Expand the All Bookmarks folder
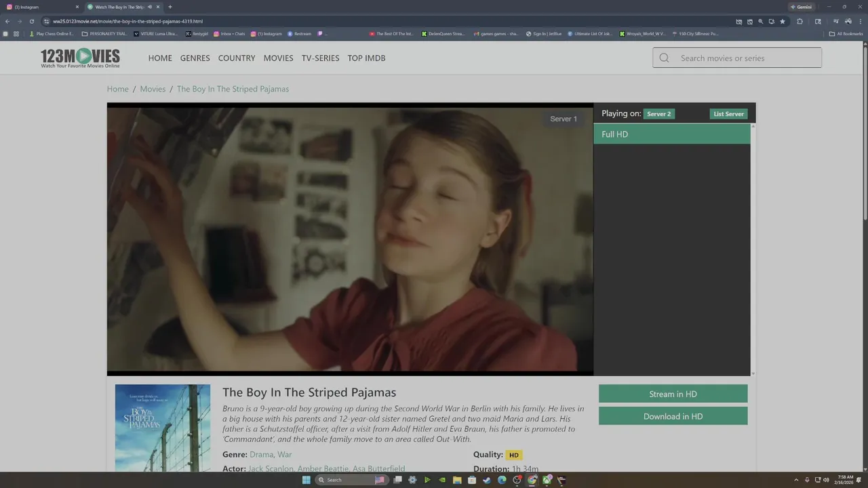Image resolution: width=868 pixels, height=488 pixels. (x=846, y=33)
